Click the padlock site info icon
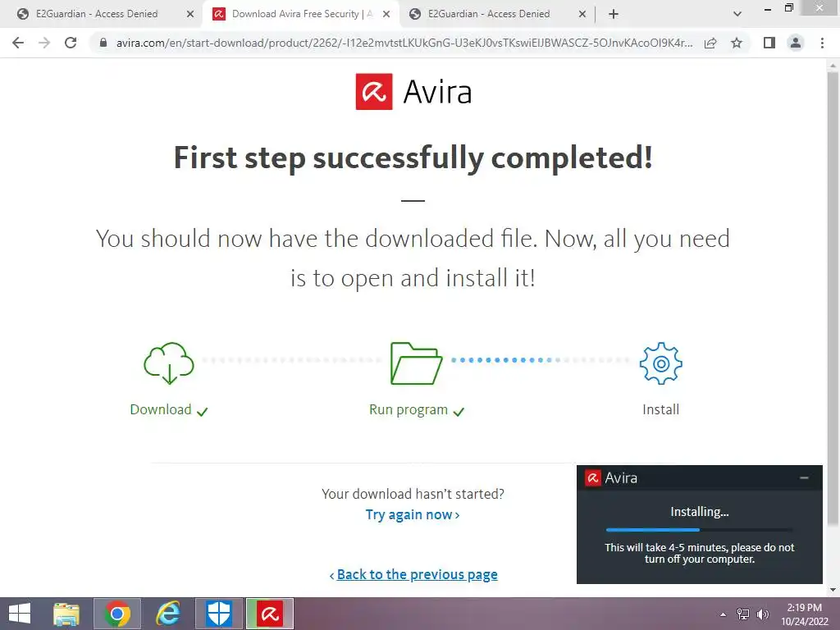 point(103,43)
